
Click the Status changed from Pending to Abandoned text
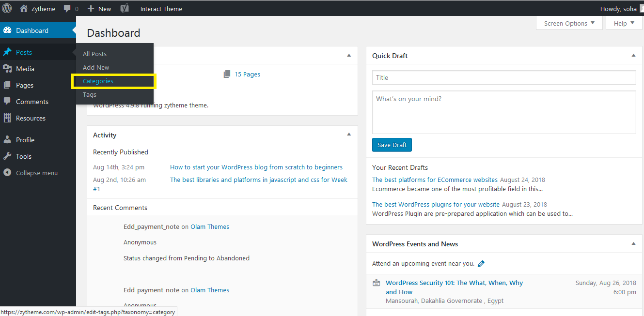187,258
